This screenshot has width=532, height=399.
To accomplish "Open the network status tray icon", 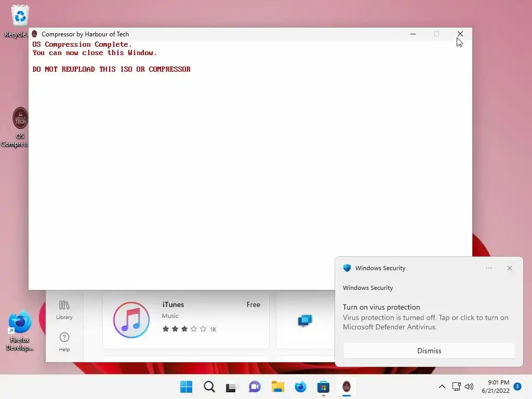I will [456, 387].
